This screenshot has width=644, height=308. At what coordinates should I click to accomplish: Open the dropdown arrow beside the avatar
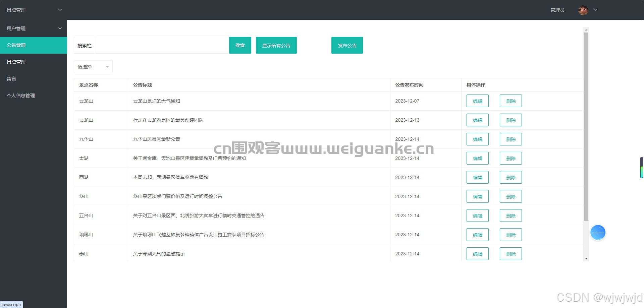tap(595, 10)
